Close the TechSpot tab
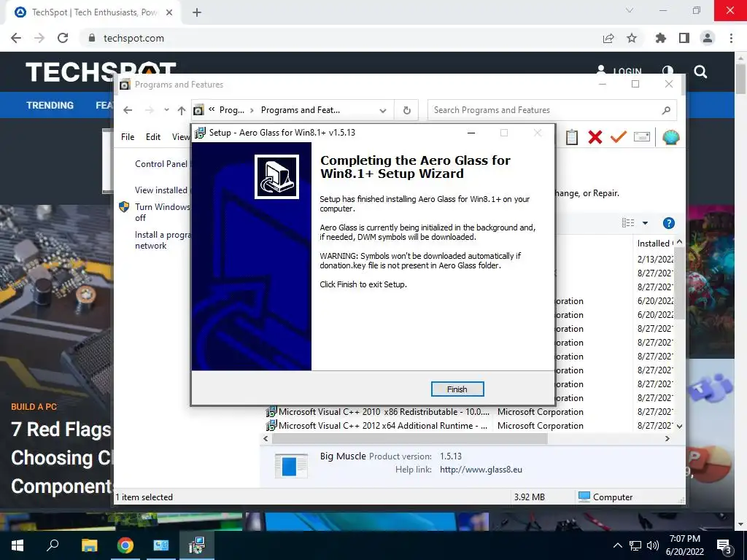747x560 pixels. pos(169,13)
